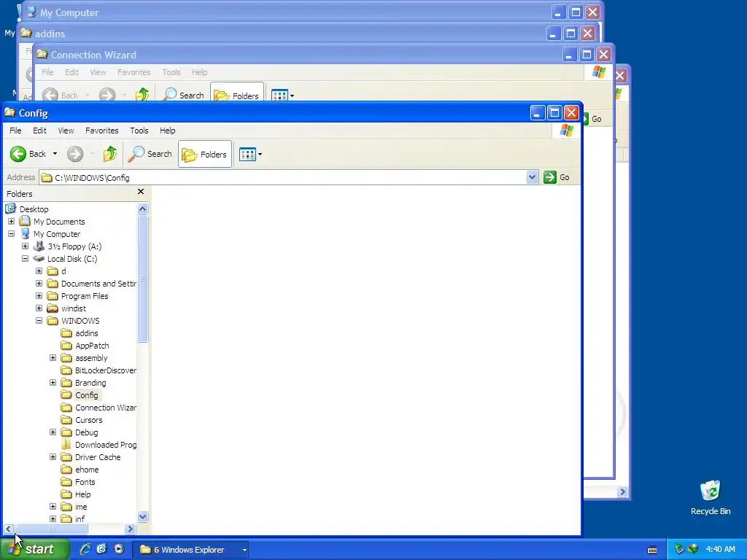747x560 pixels.
Task: Click the folder tree scroll down arrow
Action: pyautogui.click(x=142, y=517)
